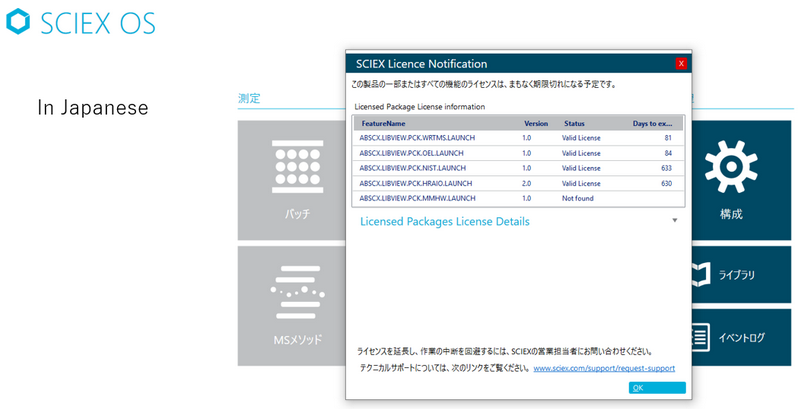Click the バッチ tile label
798x409 pixels.
pos(297,214)
